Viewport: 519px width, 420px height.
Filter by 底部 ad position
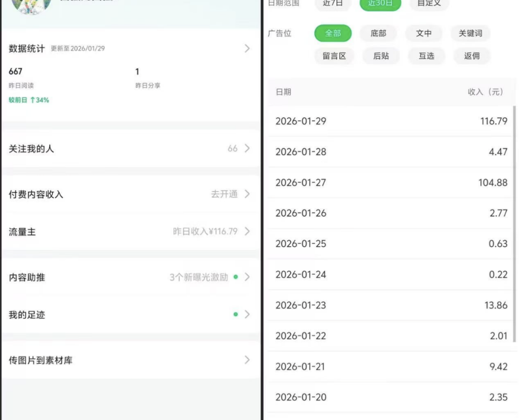[x=378, y=33]
